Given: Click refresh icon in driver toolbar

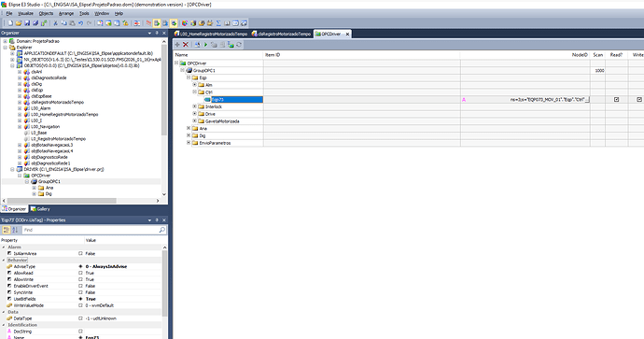Looking at the screenshot, I should click(239, 45).
